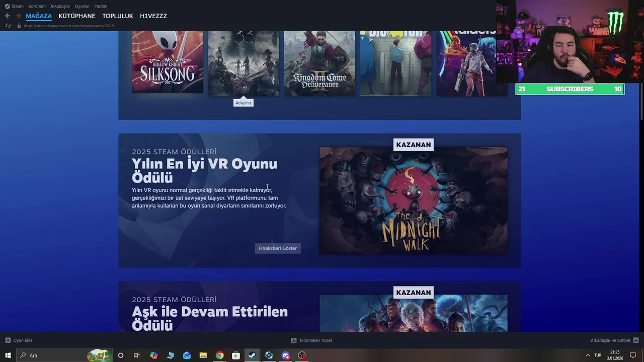Open the Outlook mail taskbar icon
The width and height of the screenshot is (644, 362).
[x=187, y=355]
